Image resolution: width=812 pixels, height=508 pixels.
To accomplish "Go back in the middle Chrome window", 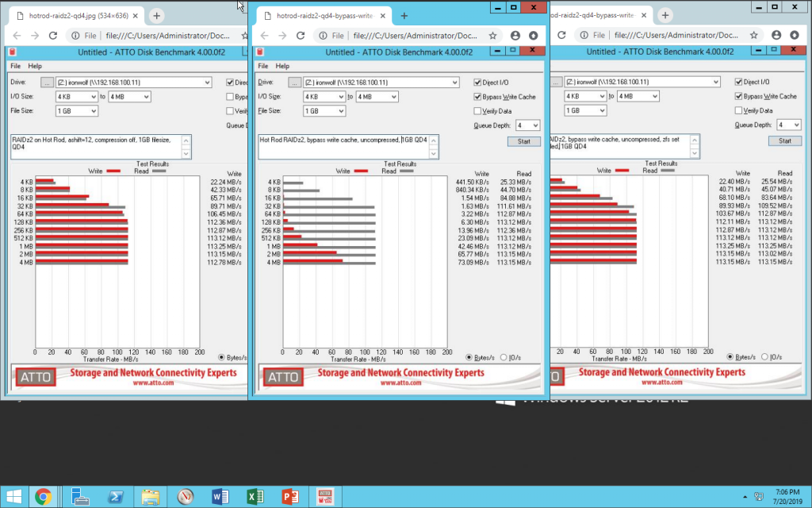I will tap(264, 35).
